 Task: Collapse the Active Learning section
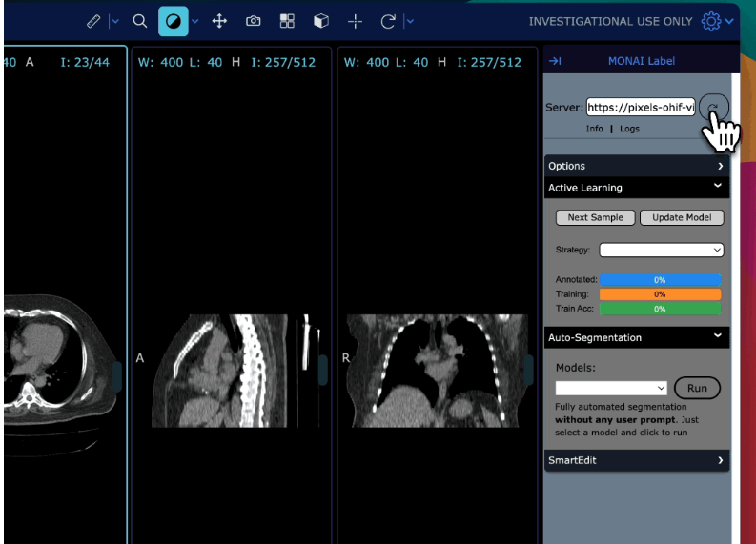pos(637,188)
